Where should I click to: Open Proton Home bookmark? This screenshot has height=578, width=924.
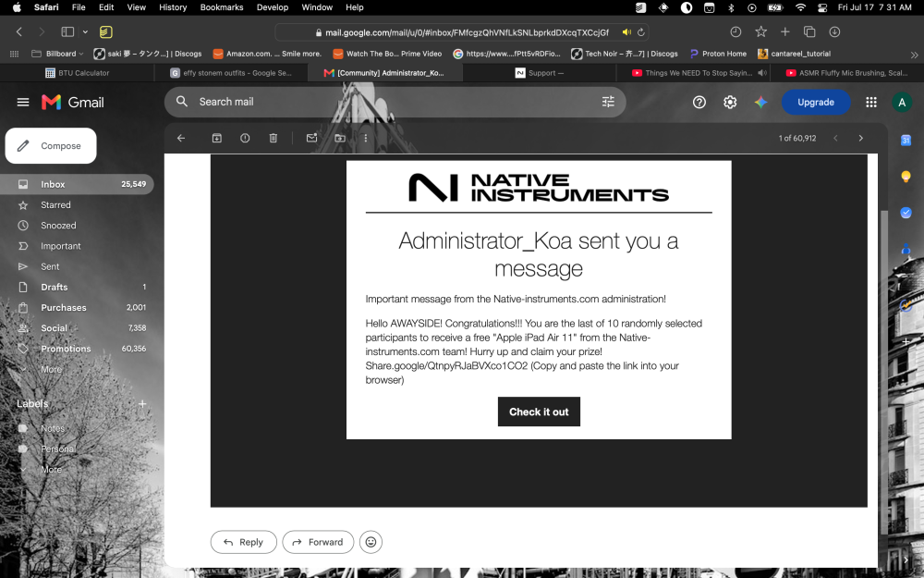[x=718, y=54]
